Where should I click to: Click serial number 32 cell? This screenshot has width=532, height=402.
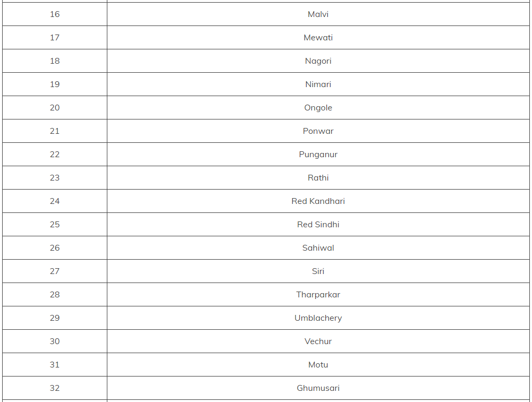click(55, 388)
